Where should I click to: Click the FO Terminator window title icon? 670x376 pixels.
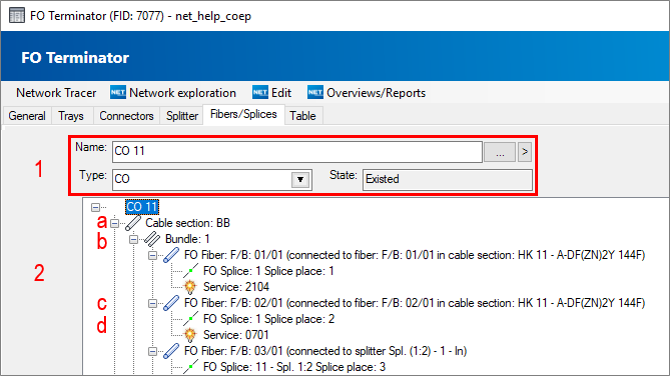(17, 16)
